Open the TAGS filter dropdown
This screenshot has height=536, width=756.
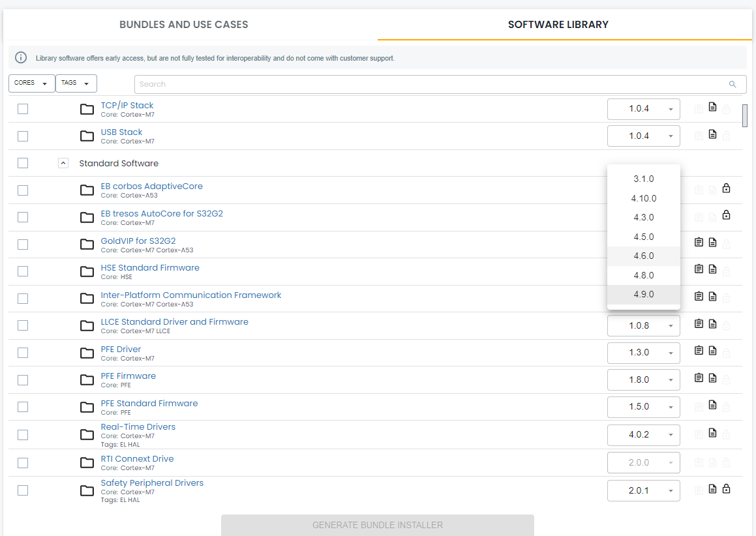[x=76, y=83]
